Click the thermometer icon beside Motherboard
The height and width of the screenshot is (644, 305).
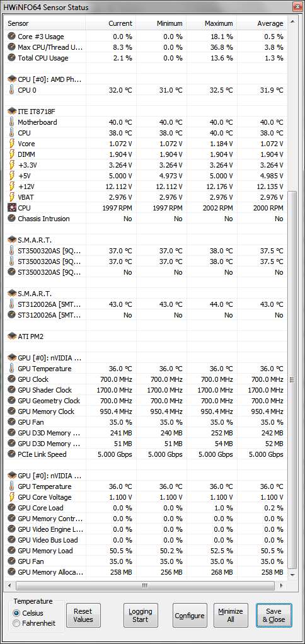tap(11, 122)
